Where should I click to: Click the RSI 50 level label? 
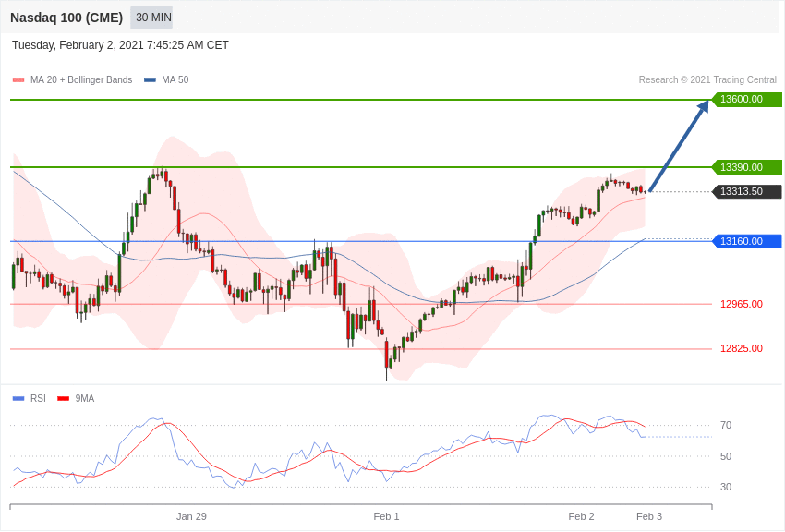tap(725, 456)
